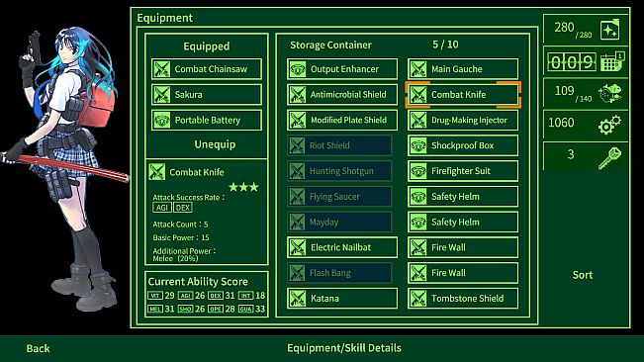Select Sakura in the Equipped list
The image size is (644, 362).
pos(206,95)
